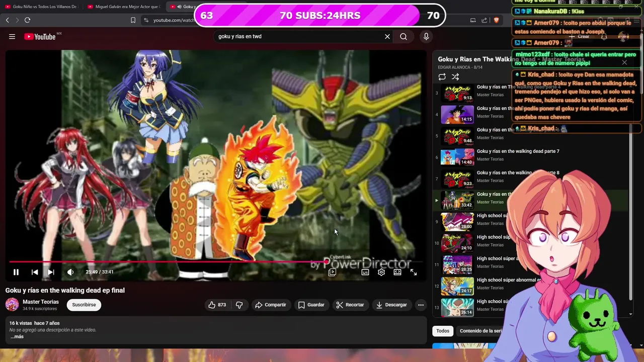Click the youtube.com address bar
This screenshot has width=644, height=362.
[174, 20]
